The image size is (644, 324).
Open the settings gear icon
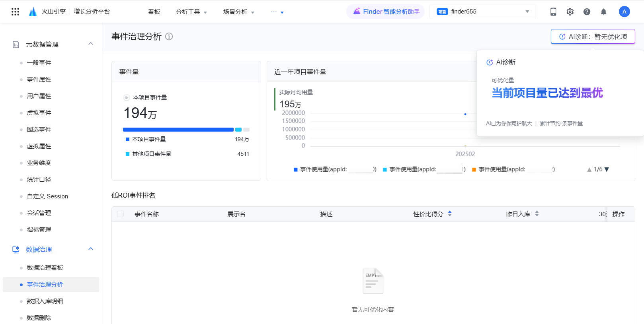tap(570, 12)
